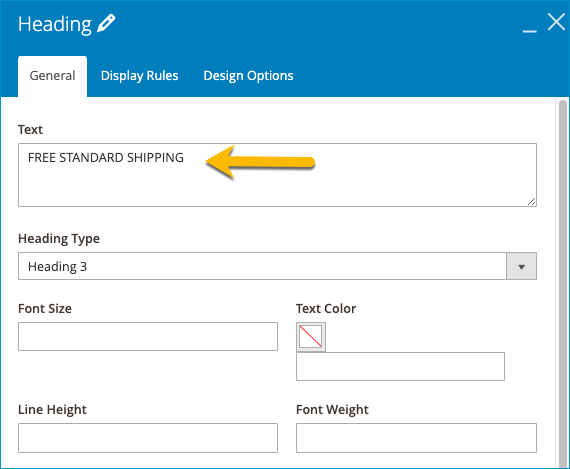The height and width of the screenshot is (469, 570).
Task: Focus the Font Size input field
Action: tap(148, 336)
